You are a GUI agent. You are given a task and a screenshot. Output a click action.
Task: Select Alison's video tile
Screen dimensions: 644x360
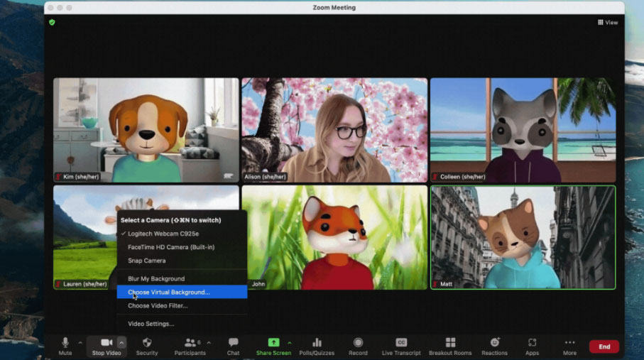(334, 130)
